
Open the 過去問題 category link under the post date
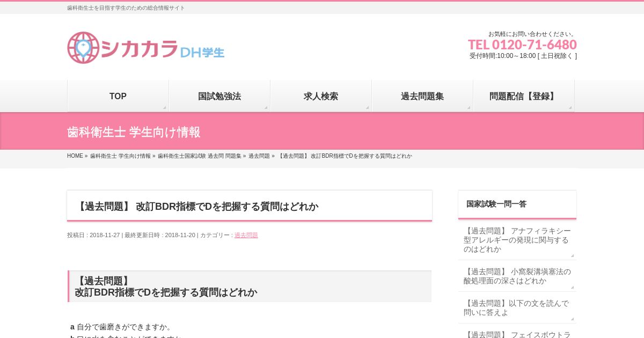[x=246, y=235]
